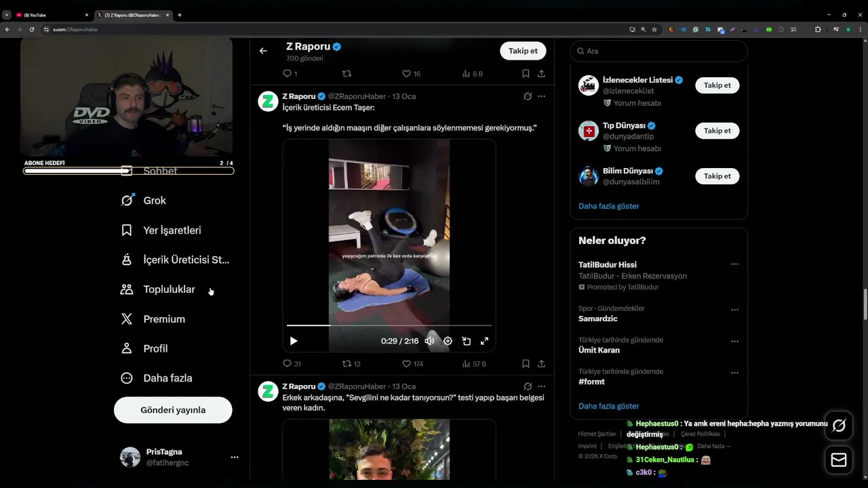Open İzlenecekler Listesi profile avatar
The width and height of the screenshot is (868, 488).
tap(588, 85)
